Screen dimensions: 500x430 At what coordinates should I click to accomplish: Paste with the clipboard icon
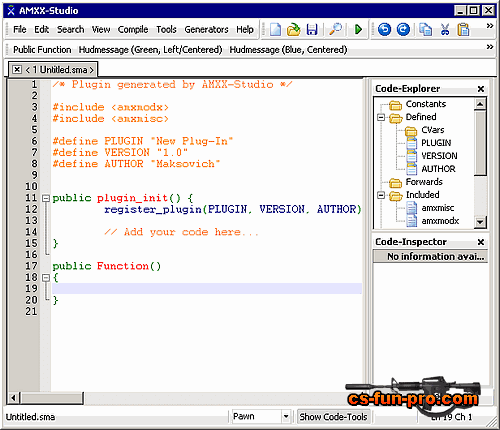click(463, 30)
